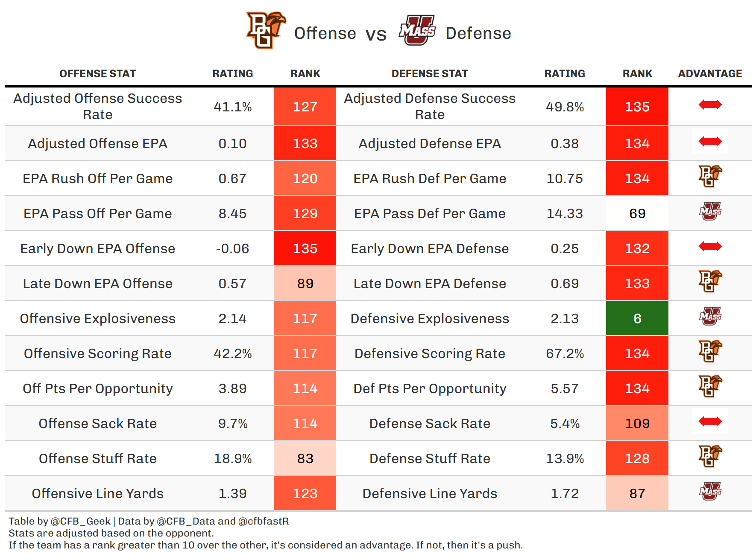
Task: Click the Defensive Explosiveness stat label
Action: [430, 318]
